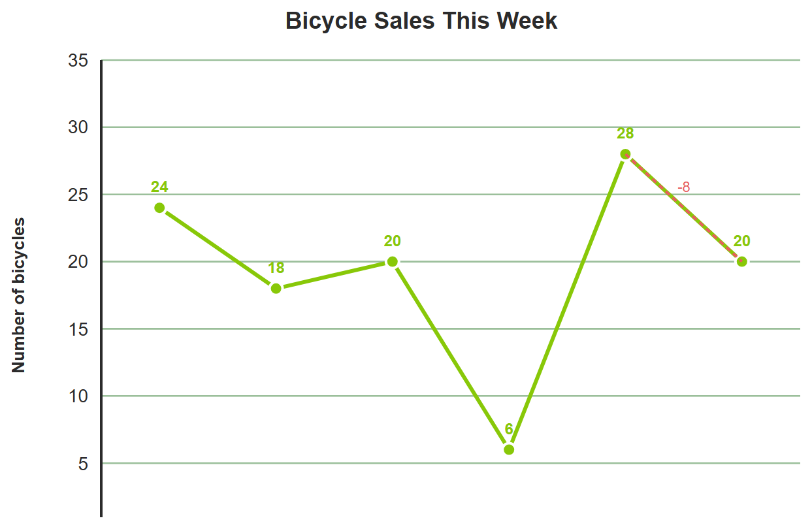Select the 25 y-axis tick label
The width and height of the screenshot is (812, 529).
click(x=78, y=195)
